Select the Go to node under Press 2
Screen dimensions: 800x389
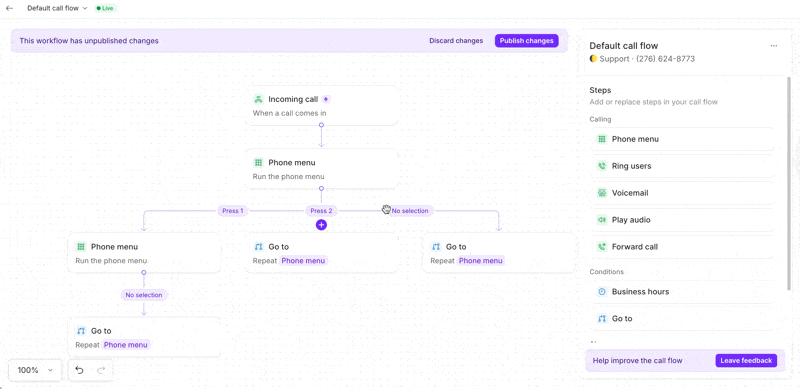coord(321,253)
